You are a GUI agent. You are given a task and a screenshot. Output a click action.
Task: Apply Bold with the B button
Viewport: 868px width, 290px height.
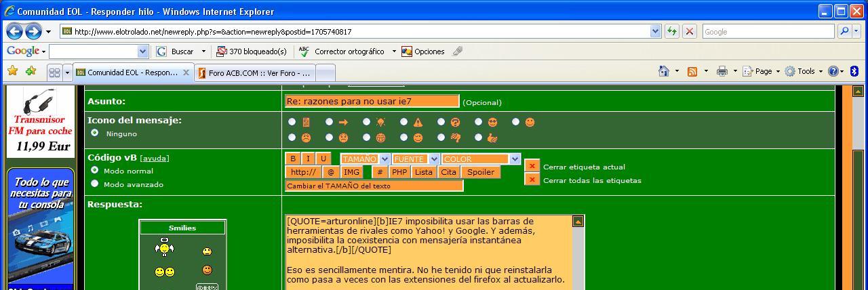pyautogui.click(x=293, y=159)
